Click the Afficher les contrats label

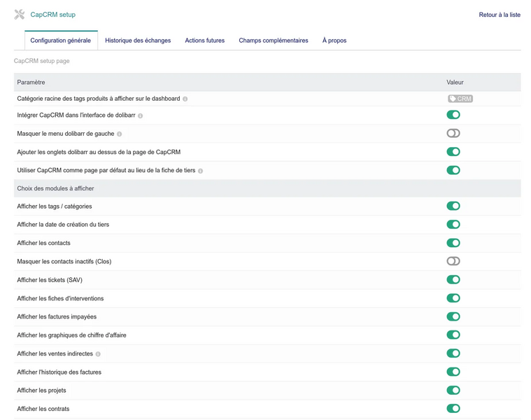(x=43, y=409)
